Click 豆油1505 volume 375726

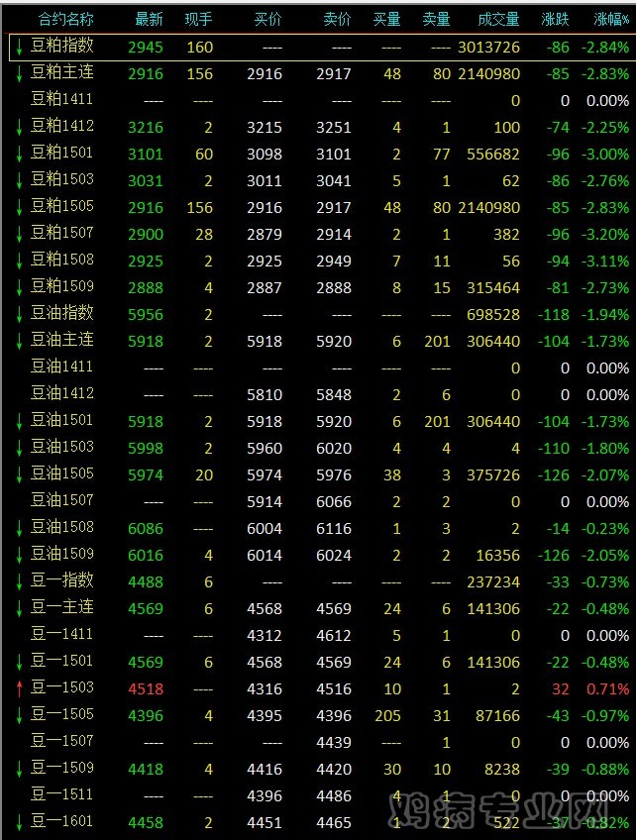[493, 475]
